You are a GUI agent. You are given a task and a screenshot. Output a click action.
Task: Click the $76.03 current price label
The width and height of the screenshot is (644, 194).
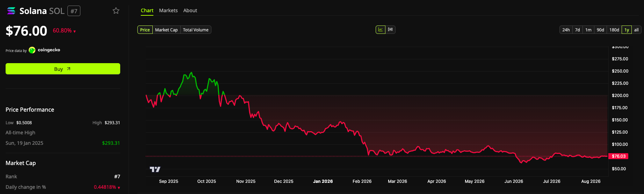(618, 156)
